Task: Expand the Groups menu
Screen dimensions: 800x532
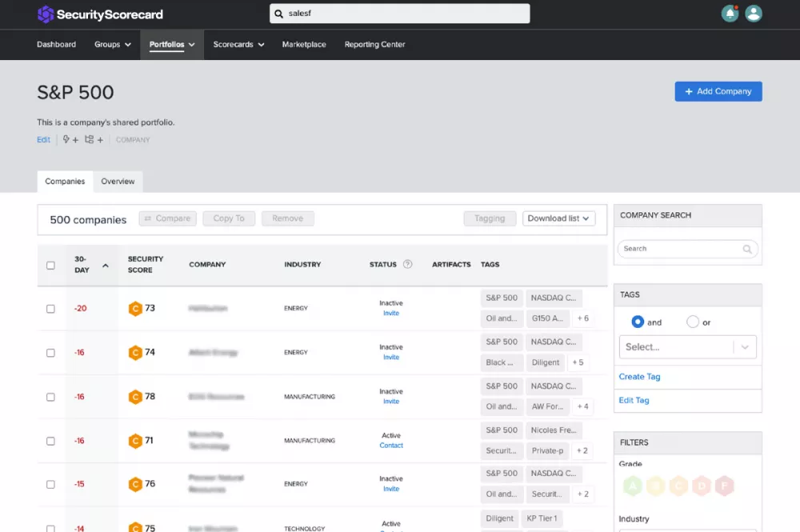Action: click(112, 44)
